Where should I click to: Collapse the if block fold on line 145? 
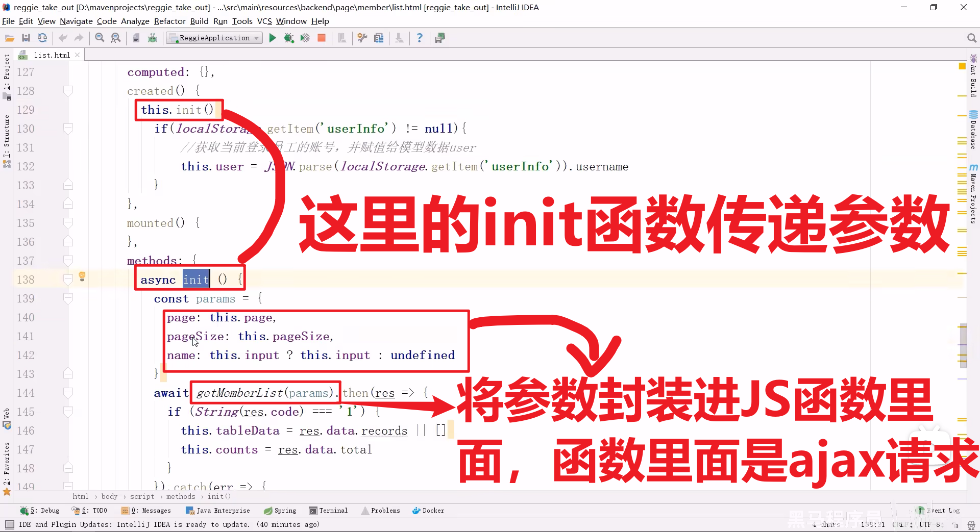pos(68,412)
